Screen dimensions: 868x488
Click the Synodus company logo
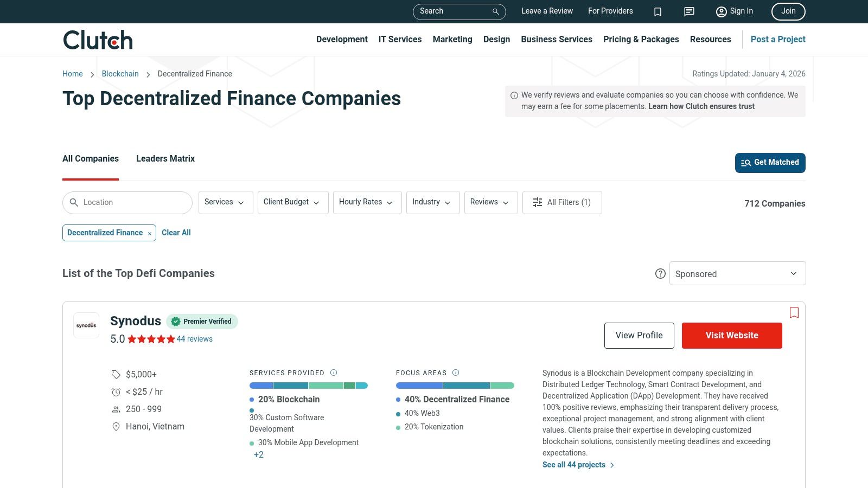[86, 325]
